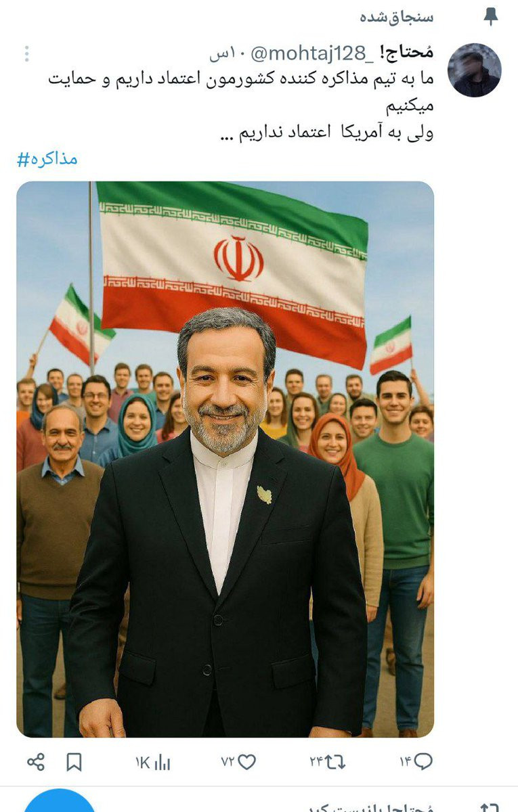This screenshot has width=518, height=812.
Task: Click the pin icon above the tweet
Action: pos(491,17)
